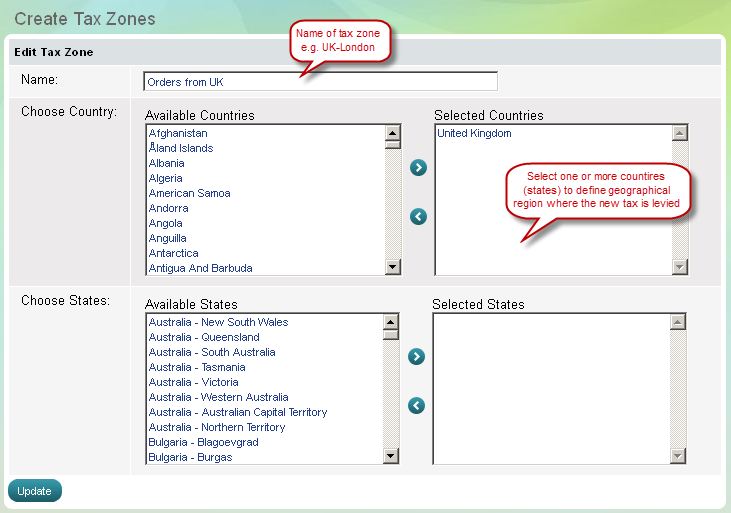
Task: Click the remove country left-arrow icon
Action: [418, 216]
